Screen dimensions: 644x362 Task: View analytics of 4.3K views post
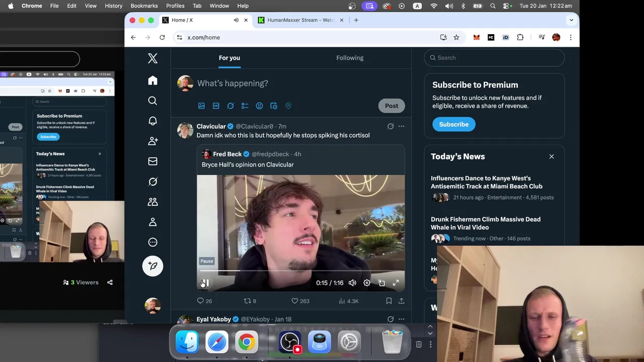pos(349,301)
